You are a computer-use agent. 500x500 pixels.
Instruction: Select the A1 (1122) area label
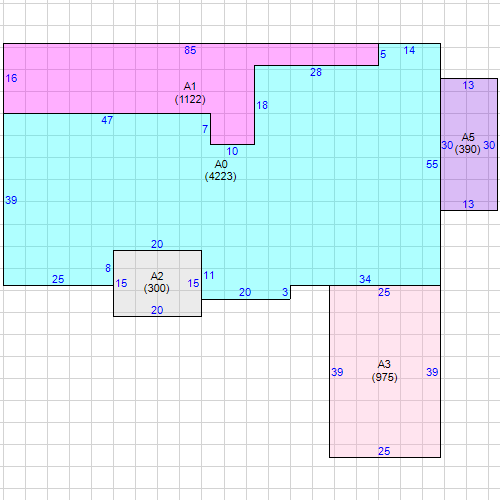[190, 93]
